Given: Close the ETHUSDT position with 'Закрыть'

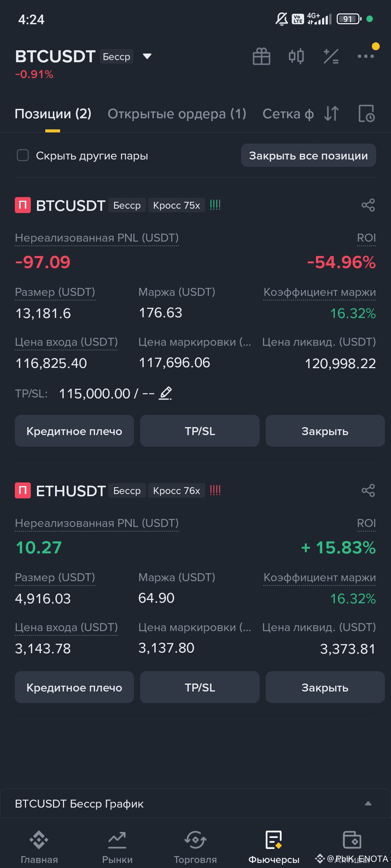Looking at the screenshot, I should coord(325,688).
